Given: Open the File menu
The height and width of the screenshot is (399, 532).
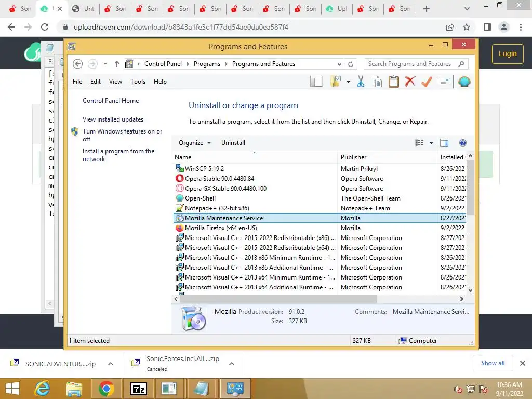Looking at the screenshot, I should coord(77,82).
